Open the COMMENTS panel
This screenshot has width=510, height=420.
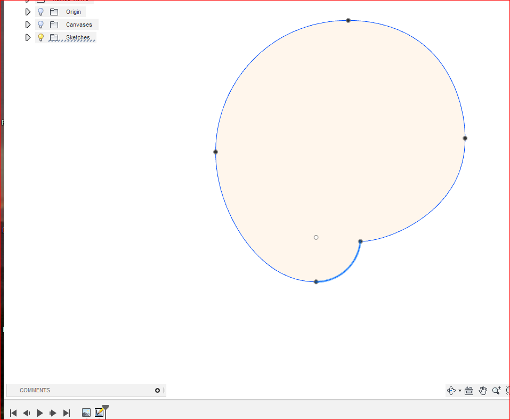tap(35, 390)
